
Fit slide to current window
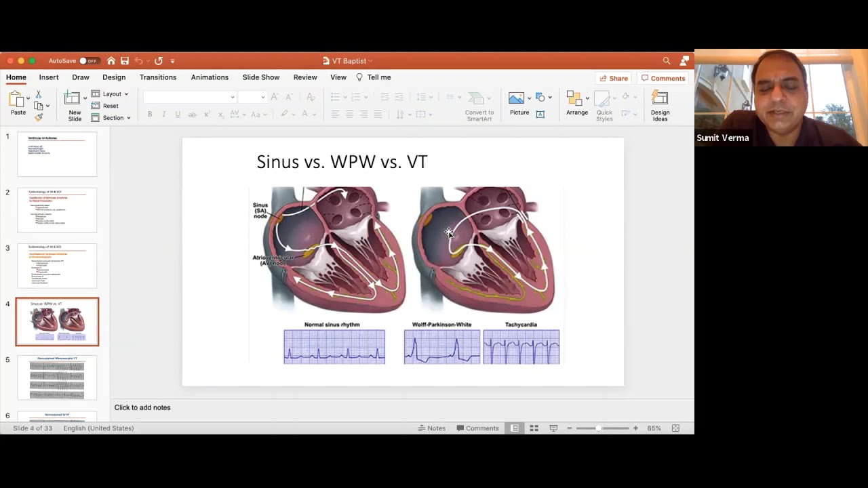click(x=675, y=428)
